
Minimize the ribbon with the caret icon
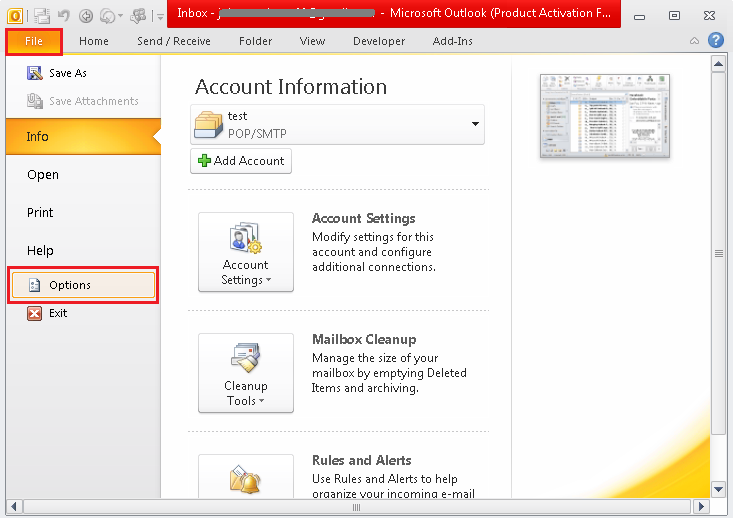tap(694, 41)
